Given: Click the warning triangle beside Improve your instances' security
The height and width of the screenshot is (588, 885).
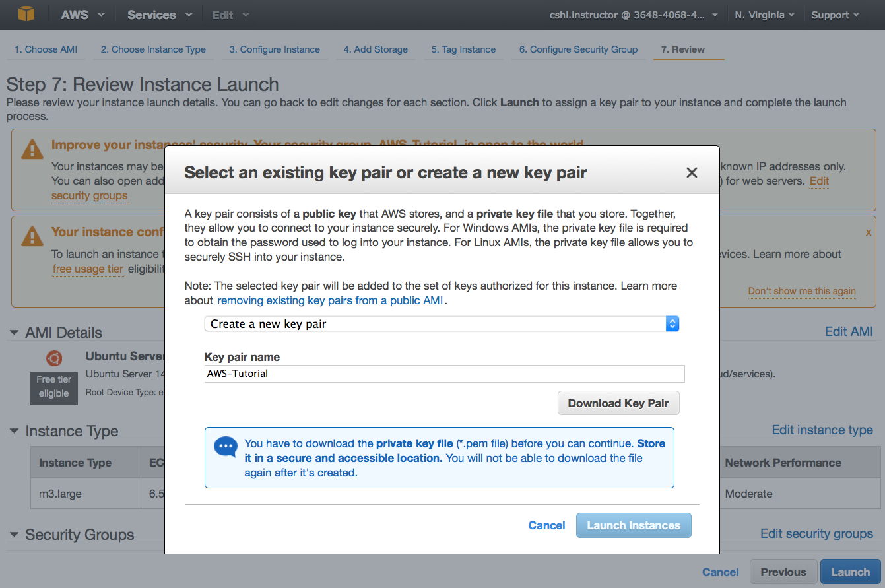Looking at the screenshot, I should tap(32, 148).
